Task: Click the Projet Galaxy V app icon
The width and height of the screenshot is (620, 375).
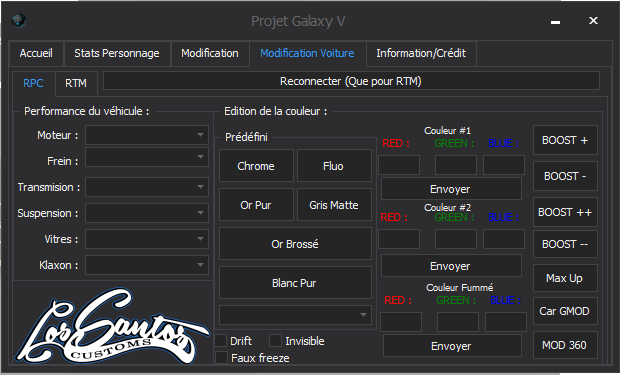Action: pyautogui.click(x=18, y=20)
